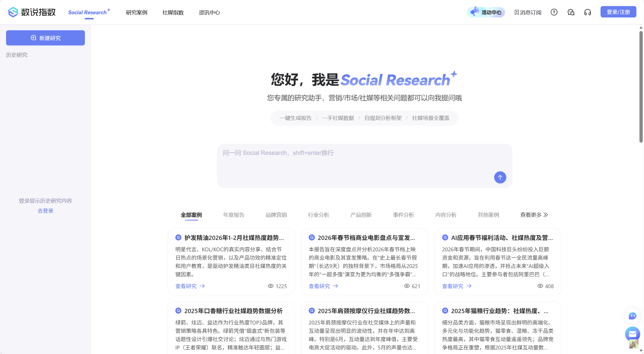Click Q icon of 猫粮行业趋势 card
Screen dimensions: 644x354
pos(445,311)
